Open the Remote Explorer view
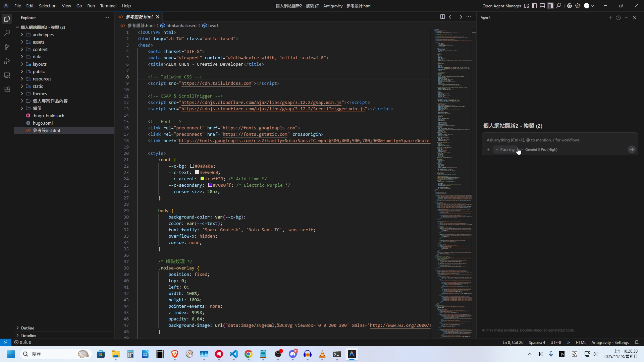The image size is (644, 362). pos(7,75)
